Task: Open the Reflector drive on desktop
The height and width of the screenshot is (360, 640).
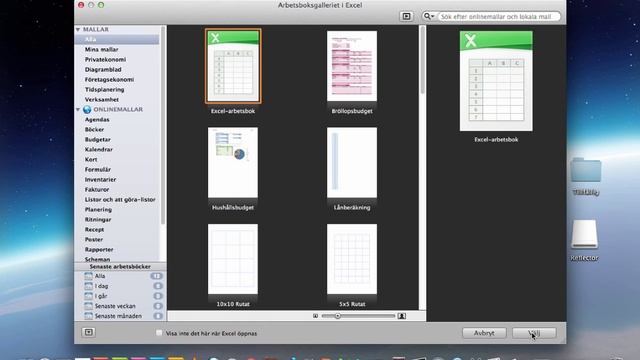Action: pos(584,235)
